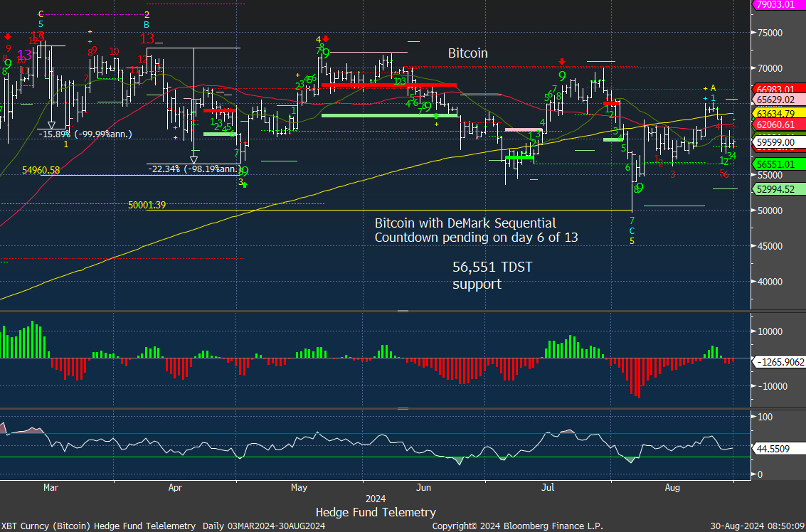Click the pink 65629.02 price label
806x532 pixels.
(779, 100)
